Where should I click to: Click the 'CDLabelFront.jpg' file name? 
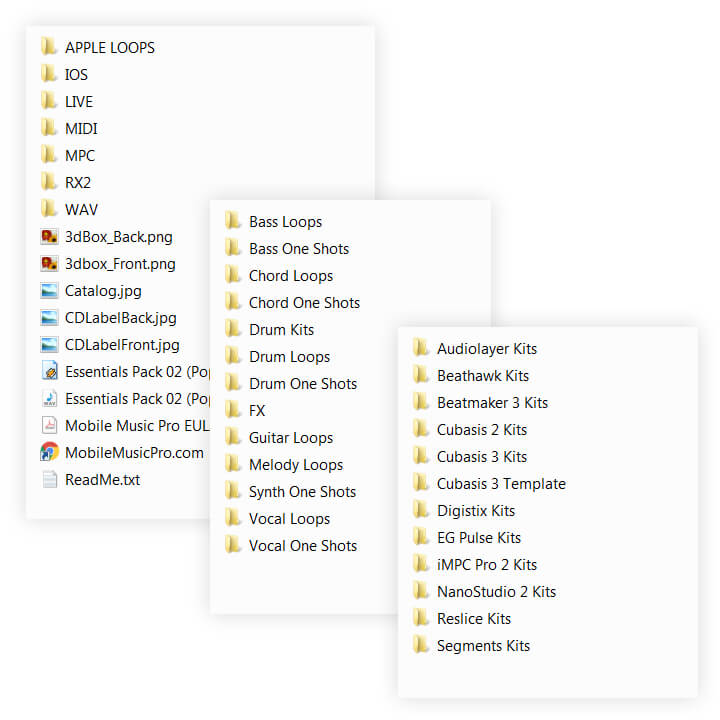(122, 345)
